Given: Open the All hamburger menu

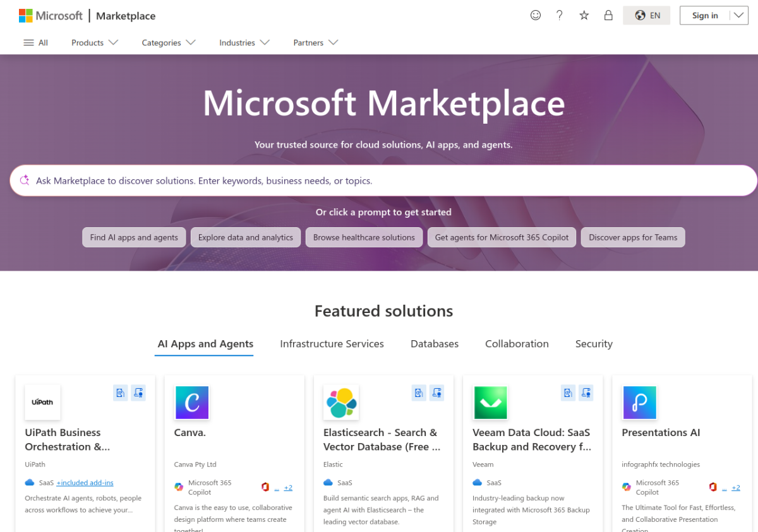Looking at the screenshot, I should pyautogui.click(x=35, y=43).
